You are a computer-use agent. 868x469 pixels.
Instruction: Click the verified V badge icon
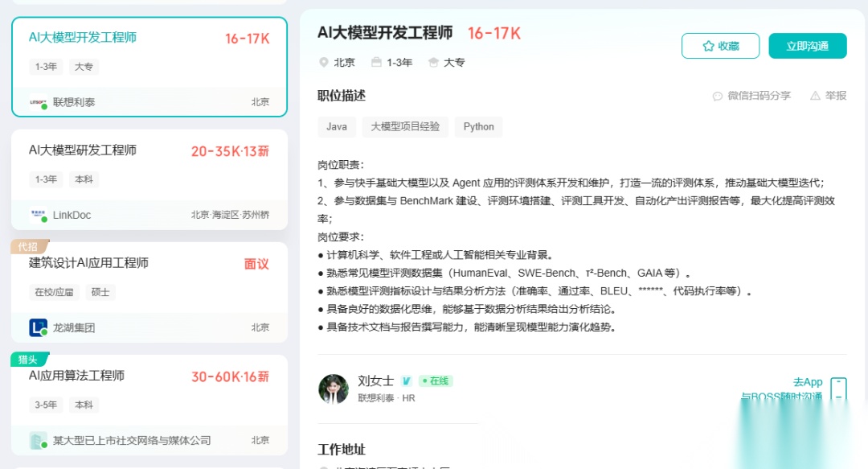[407, 381]
